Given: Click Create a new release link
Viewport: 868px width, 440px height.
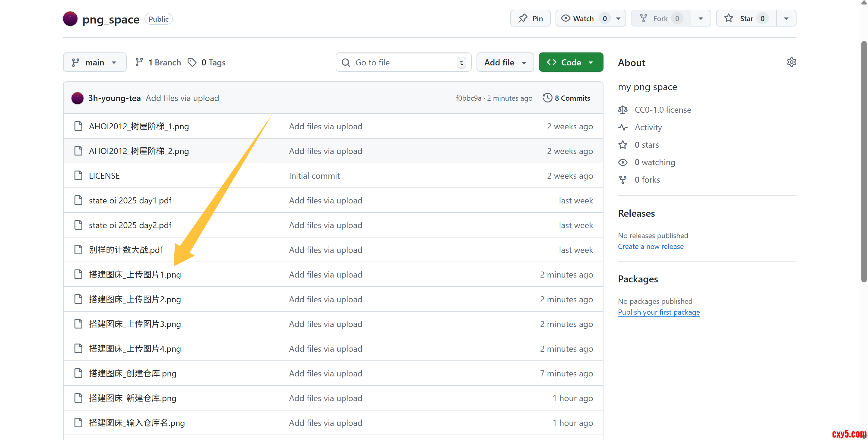Looking at the screenshot, I should [650, 247].
